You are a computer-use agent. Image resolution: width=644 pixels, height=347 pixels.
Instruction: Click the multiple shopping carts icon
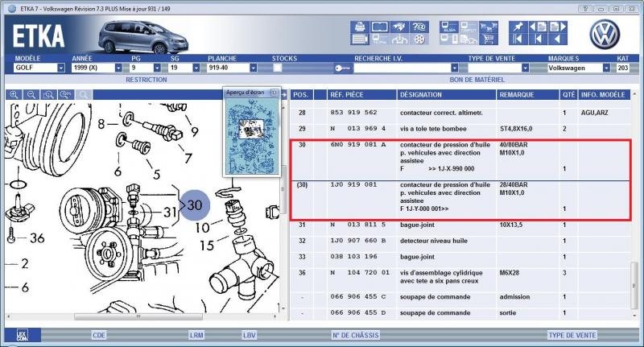click(x=488, y=27)
